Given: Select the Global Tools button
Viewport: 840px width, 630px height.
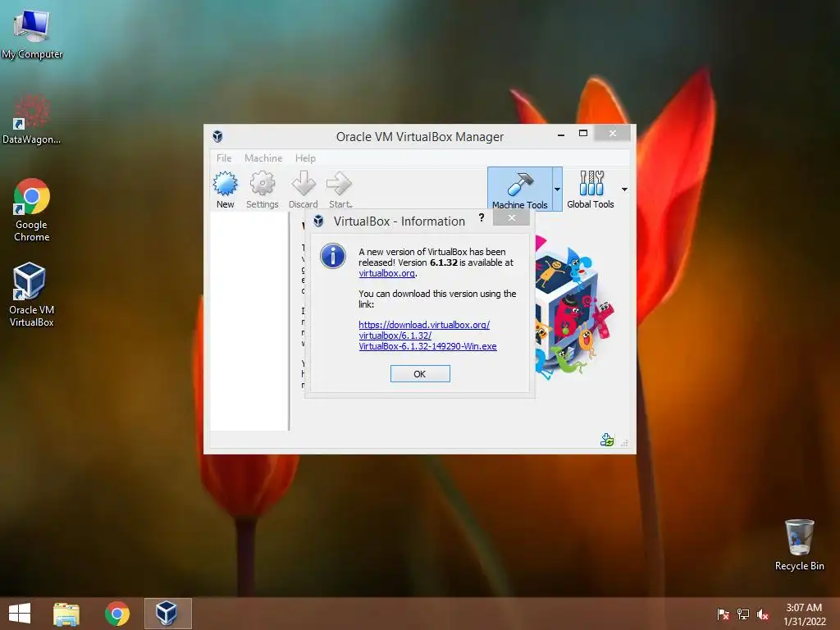Looking at the screenshot, I should tap(591, 189).
